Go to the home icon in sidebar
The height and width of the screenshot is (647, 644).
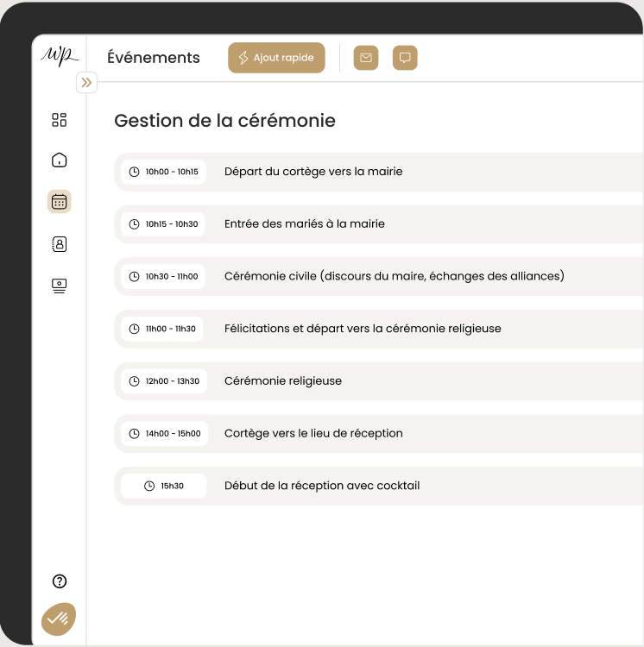coord(59,160)
